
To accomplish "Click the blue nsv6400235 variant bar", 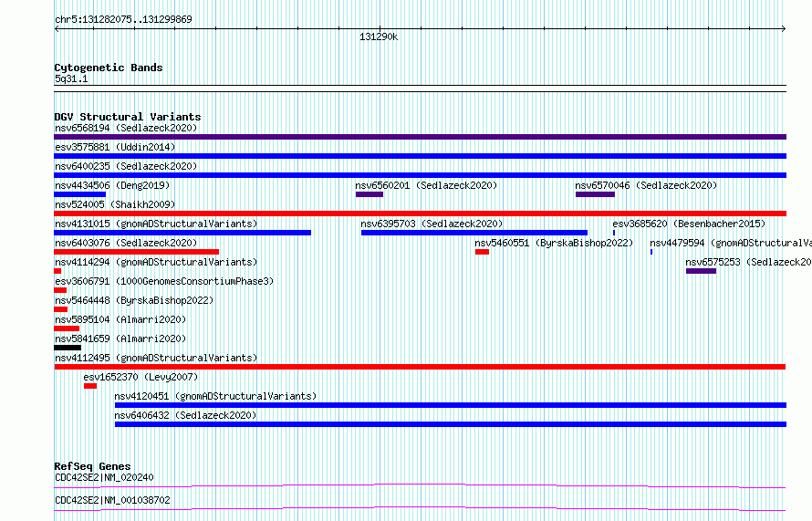I will click(420, 175).
